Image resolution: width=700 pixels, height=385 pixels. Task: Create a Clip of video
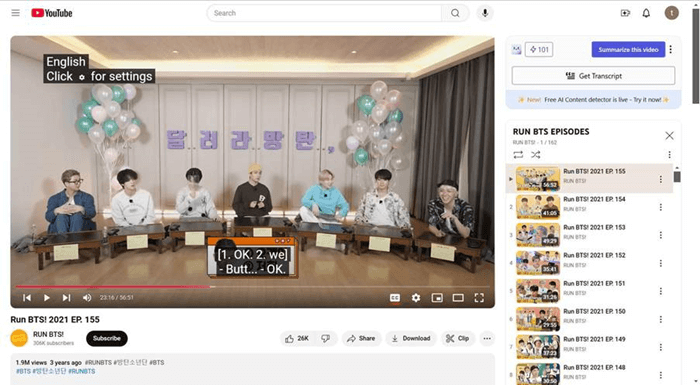click(458, 338)
